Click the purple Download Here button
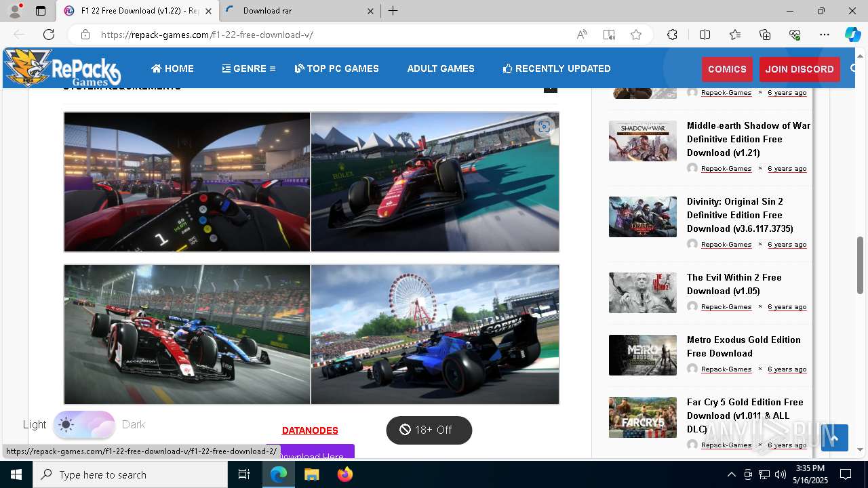The image size is (868, 488). [310, 452]
